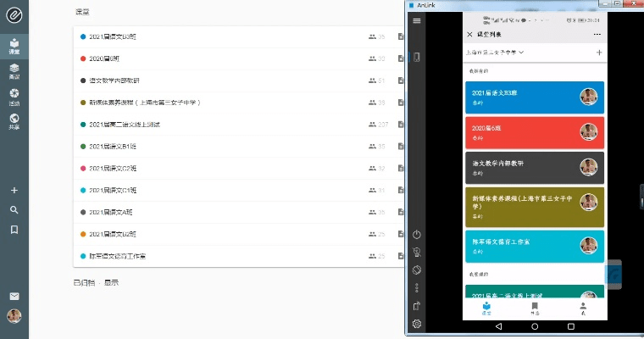Click the user avatar at sidebar bottom
Image resolution: width=644 pixels, height=339 pixels.
point(14,316)
